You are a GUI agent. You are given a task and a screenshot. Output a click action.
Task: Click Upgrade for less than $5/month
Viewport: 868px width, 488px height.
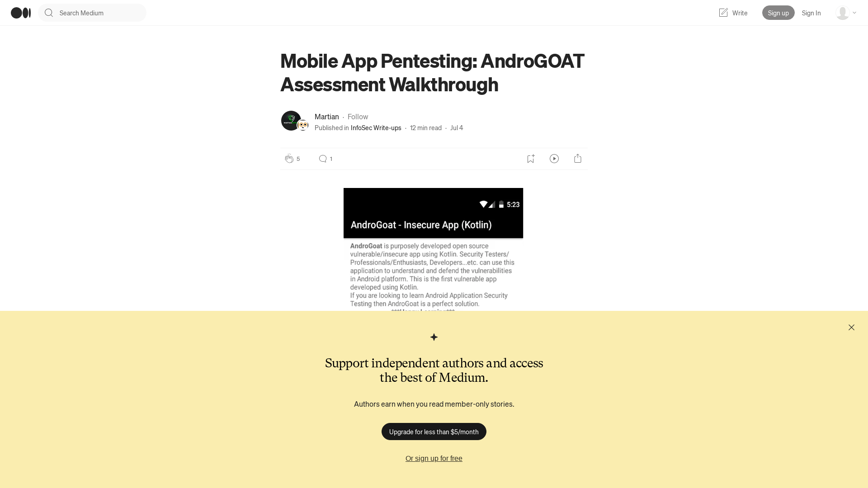434,432
